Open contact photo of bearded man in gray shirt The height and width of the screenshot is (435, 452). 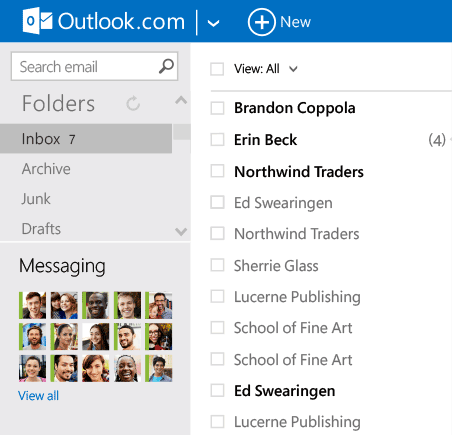[32, 337]
